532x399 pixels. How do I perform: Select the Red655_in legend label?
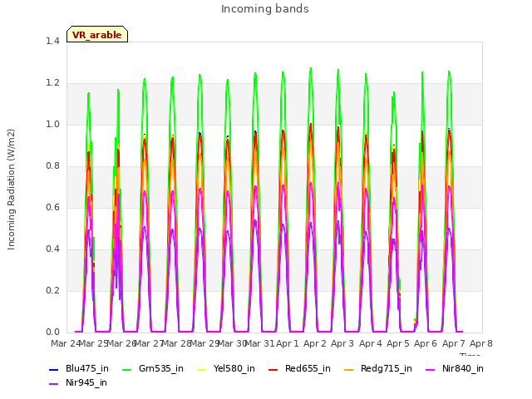[x=308, y=369]
